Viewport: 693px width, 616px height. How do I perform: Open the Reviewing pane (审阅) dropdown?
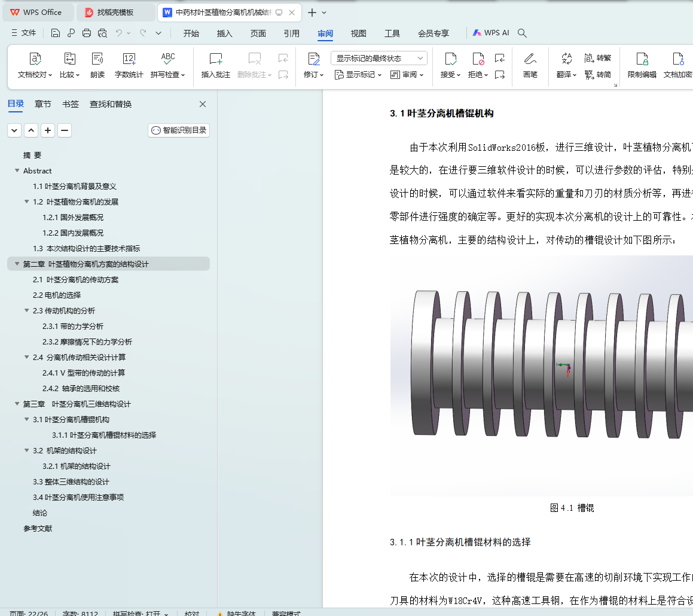point(407,75)
